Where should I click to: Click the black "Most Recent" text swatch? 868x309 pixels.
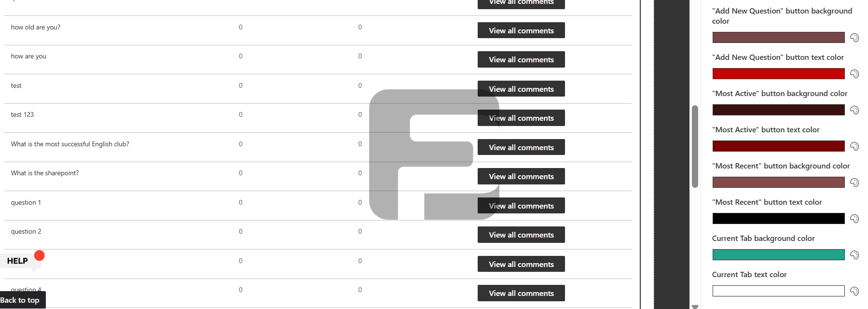778,218
